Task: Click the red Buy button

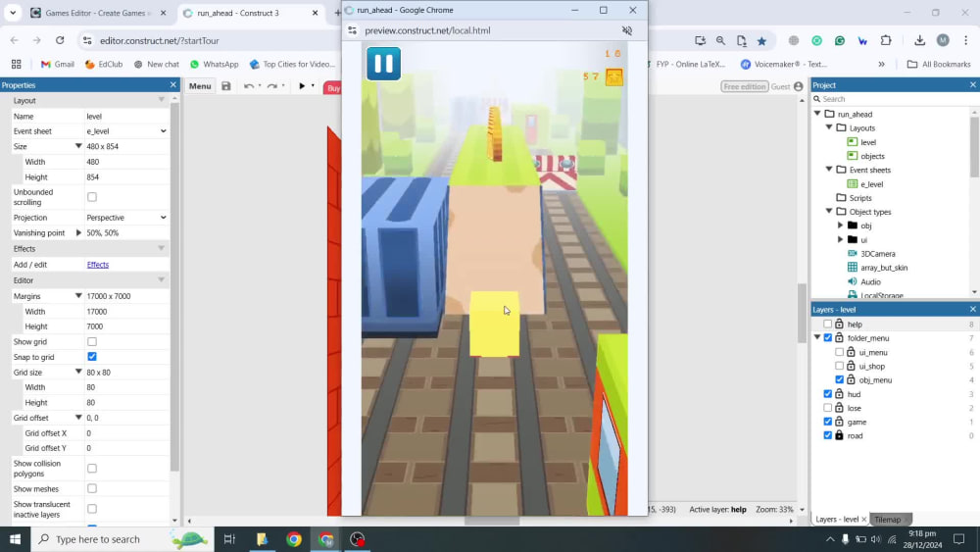Action: click(x=332, y=88)
